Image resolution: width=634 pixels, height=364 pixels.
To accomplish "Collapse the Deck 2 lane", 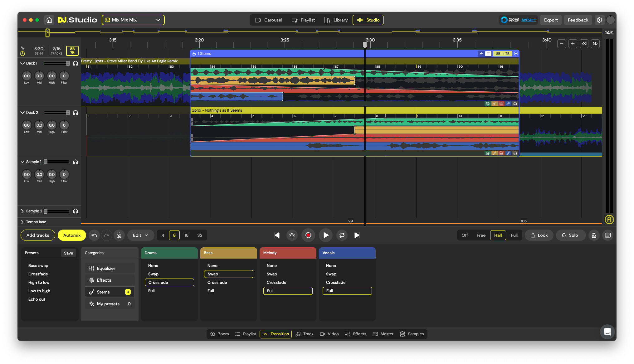I will point(22,113).
